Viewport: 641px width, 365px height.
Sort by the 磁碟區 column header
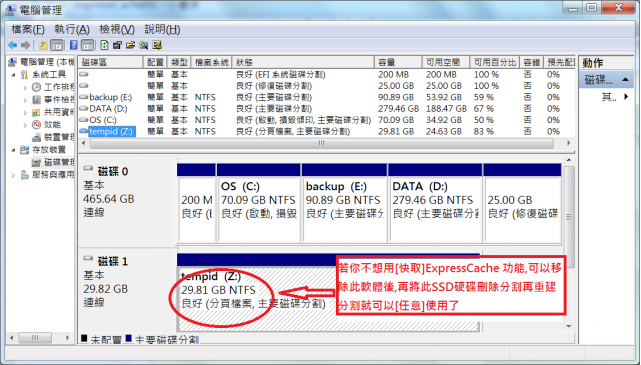[x=110, y=62]
